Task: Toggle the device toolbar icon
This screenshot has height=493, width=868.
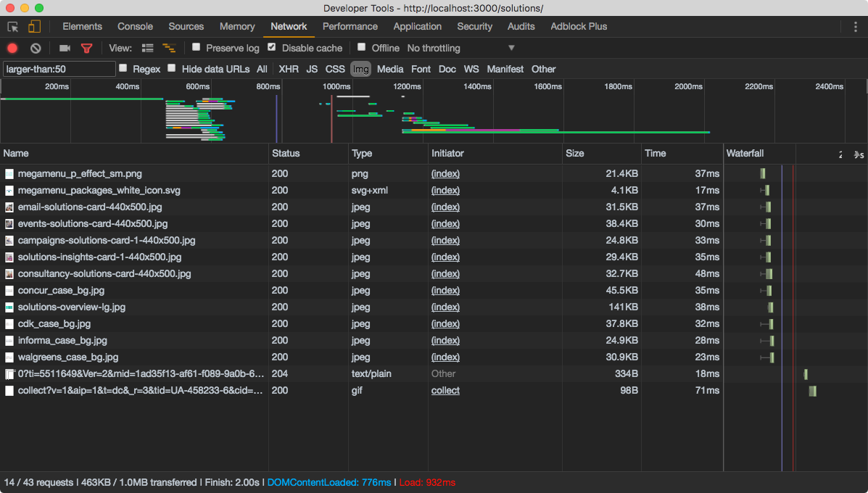Action: (x=34, y=27)
